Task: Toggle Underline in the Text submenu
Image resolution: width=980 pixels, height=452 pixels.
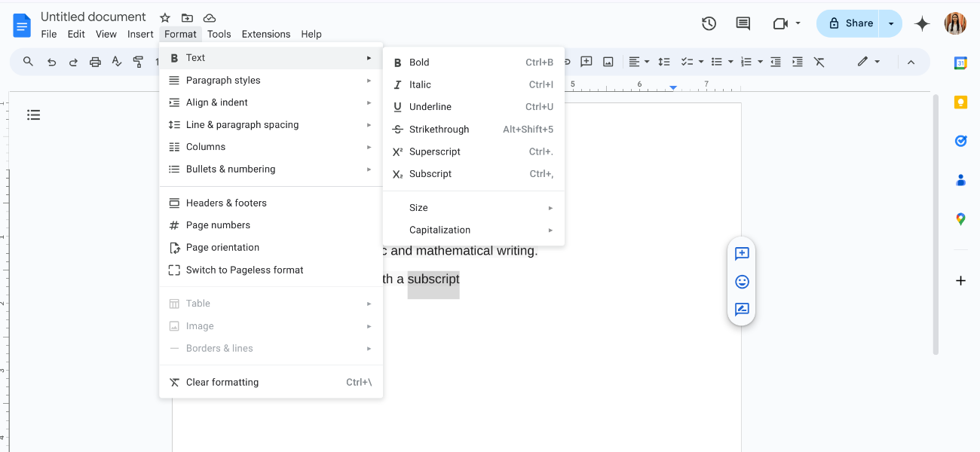Action: [432, 106]
